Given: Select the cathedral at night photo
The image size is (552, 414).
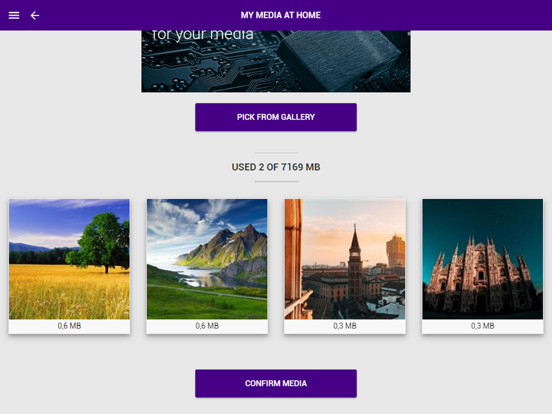Looking at the screenshot, I should pos(483,259).
